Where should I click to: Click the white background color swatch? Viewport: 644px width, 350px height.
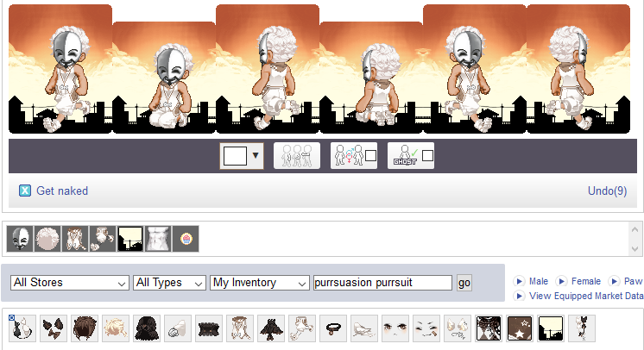[x=235, y=156]
